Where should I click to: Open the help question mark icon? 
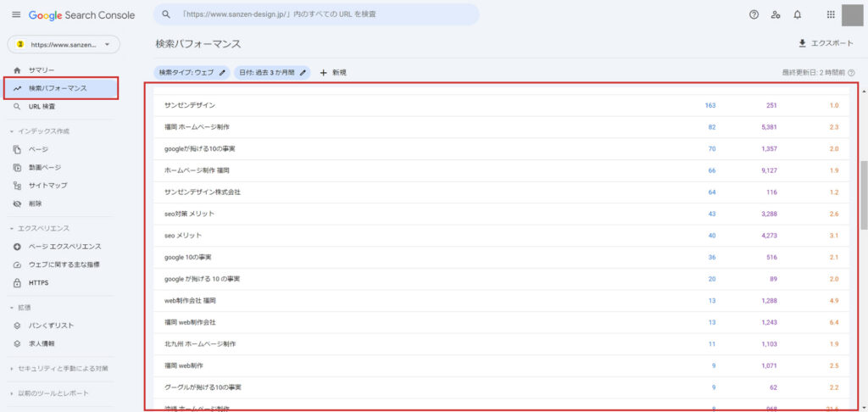coord(754,15)
